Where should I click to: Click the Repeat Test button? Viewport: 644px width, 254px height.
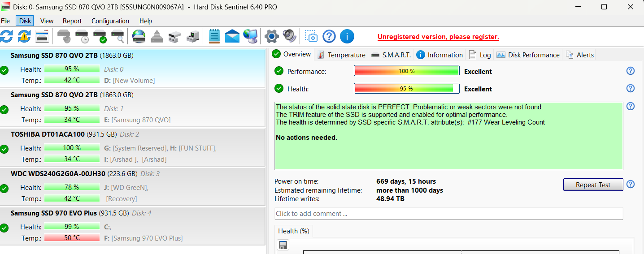click(x=593, y=185)
